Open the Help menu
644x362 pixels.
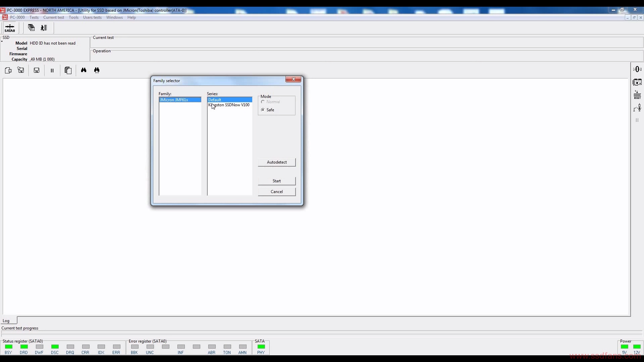[131, 17]
